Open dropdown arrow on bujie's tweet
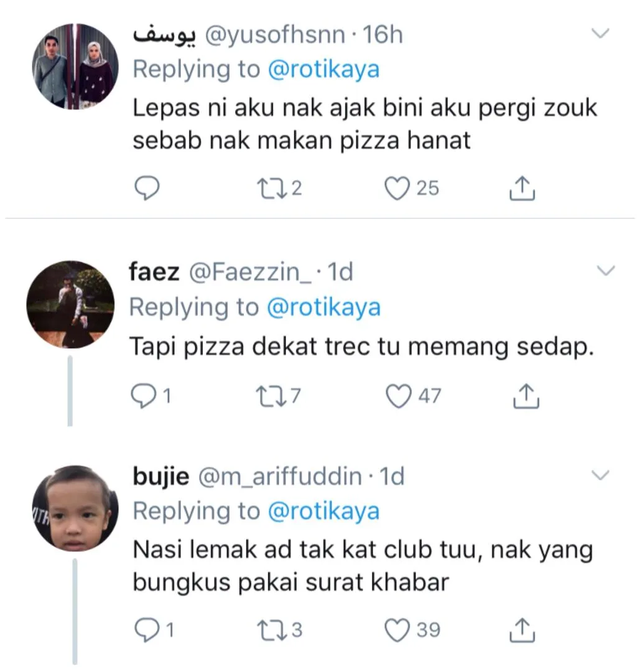The height and width of the screenshot is (672, 640). [x=601, y=476]
